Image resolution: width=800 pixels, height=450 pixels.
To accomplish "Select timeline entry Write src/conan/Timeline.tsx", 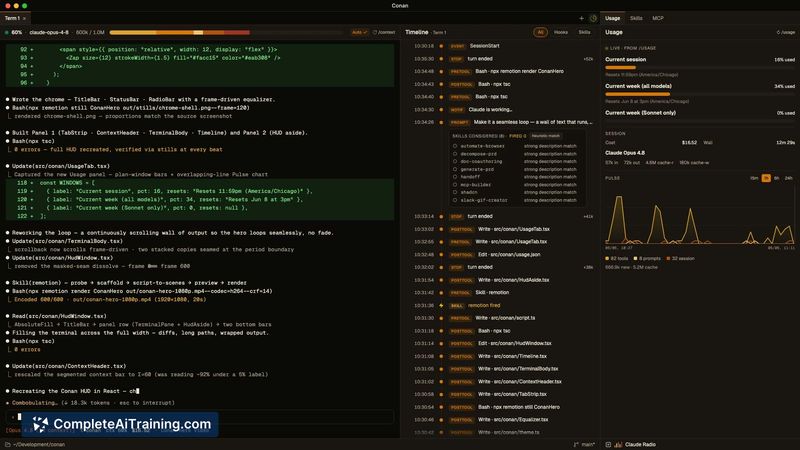I will point(504,356).
